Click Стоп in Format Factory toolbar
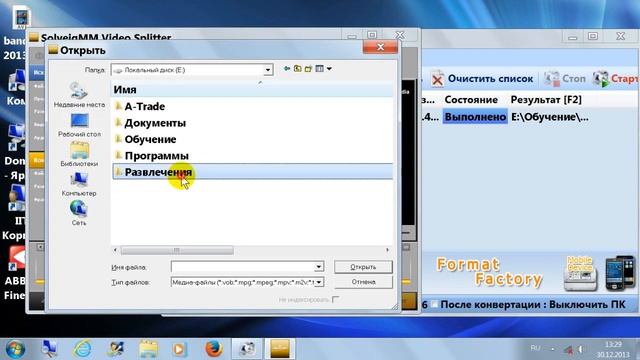This screenshot has width=640, height=360. 565,78
